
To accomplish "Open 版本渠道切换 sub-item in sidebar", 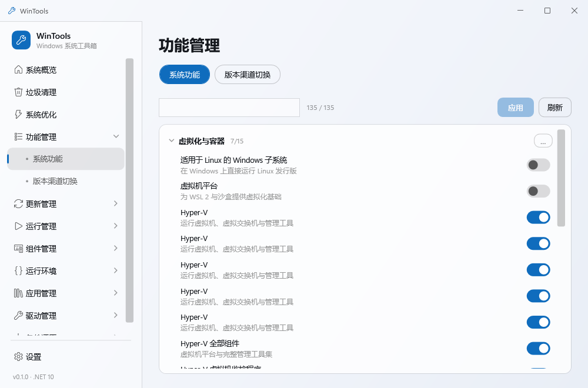I will coord(66,181).
